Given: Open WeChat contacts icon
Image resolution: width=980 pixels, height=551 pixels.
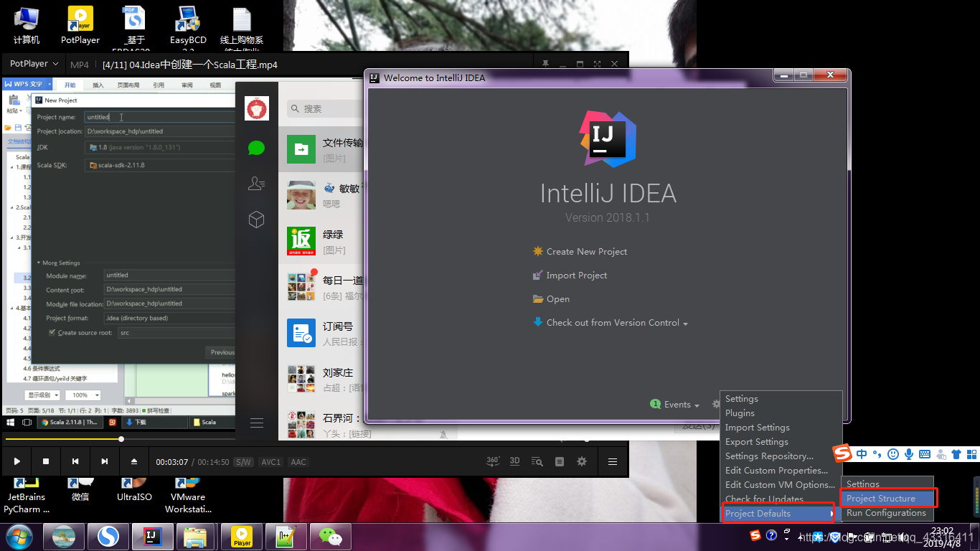Looking at the screenshot, I should [257, 184].
